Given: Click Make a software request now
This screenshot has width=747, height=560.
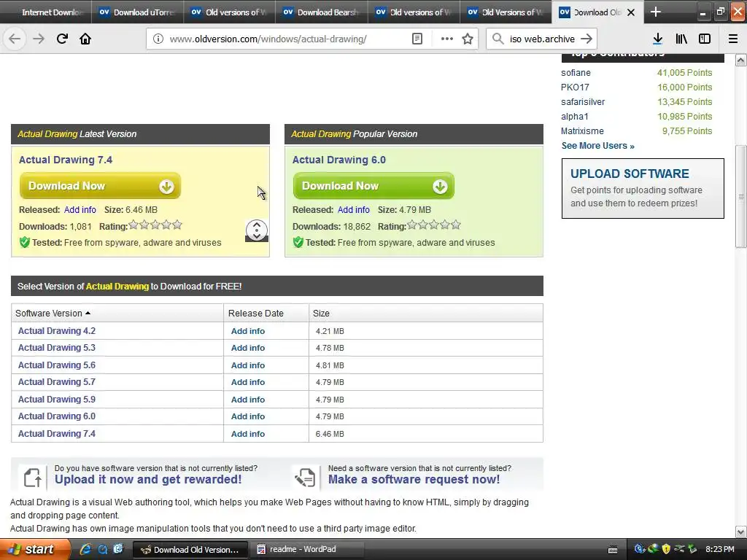Looking at the screenshot, I should click(x=414, y=480).
